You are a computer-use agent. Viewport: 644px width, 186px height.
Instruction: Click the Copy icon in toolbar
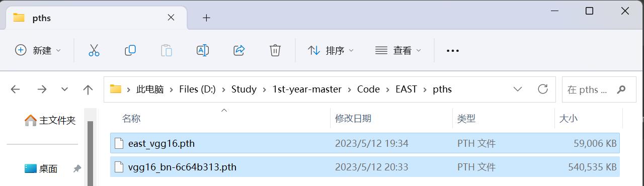coord(130,50)
